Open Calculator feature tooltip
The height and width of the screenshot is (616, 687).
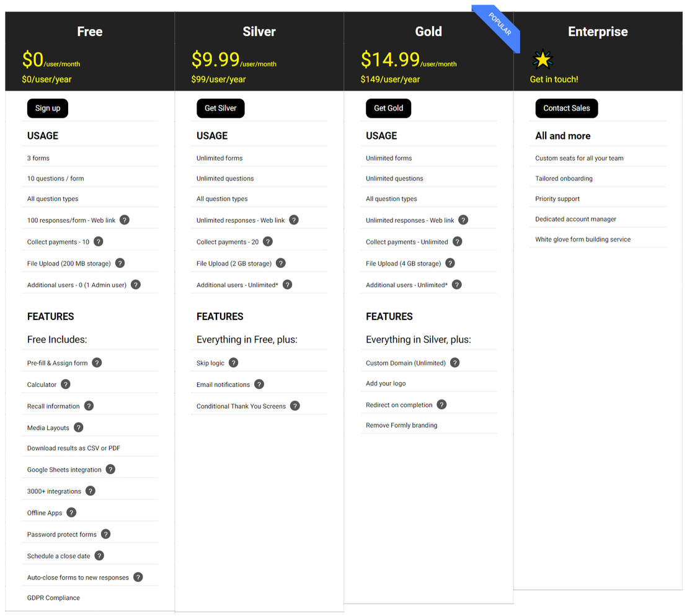click(x=66, y=384)
